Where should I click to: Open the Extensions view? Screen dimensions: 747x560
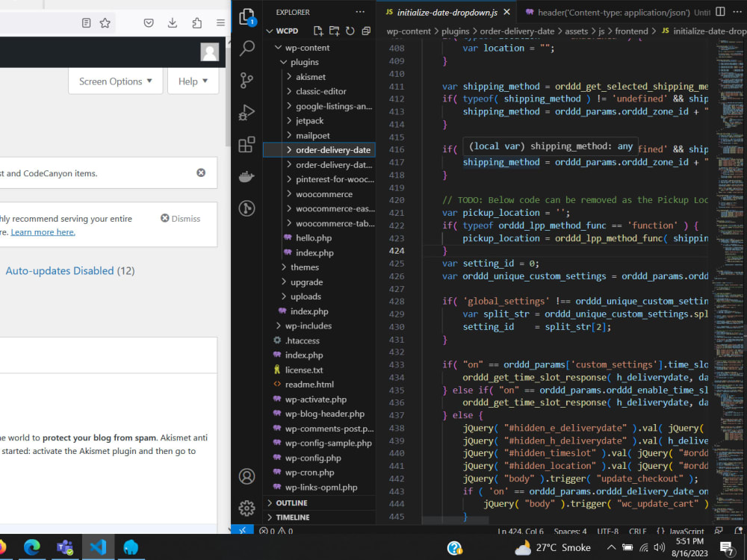pos(247,145)
